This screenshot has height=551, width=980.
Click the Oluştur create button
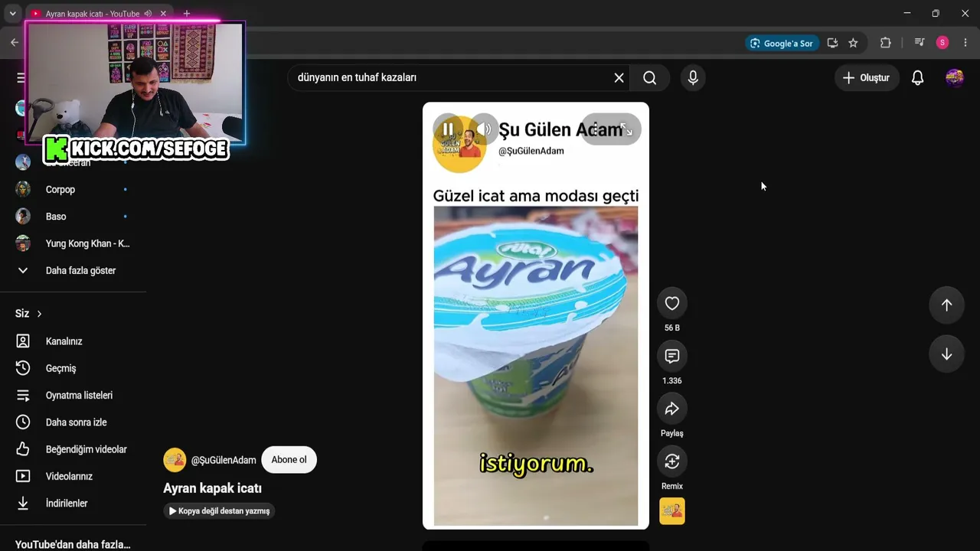[x=867, y=77]
